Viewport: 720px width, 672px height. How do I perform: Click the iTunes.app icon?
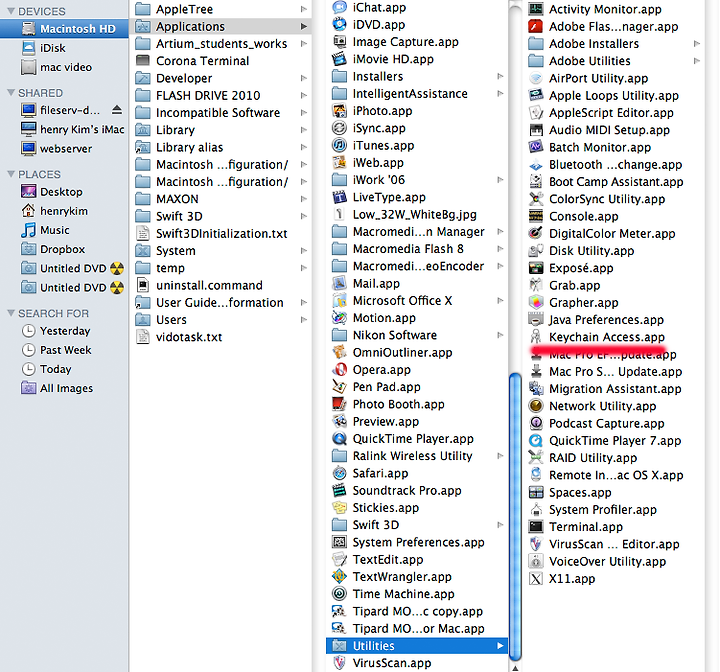339,145
